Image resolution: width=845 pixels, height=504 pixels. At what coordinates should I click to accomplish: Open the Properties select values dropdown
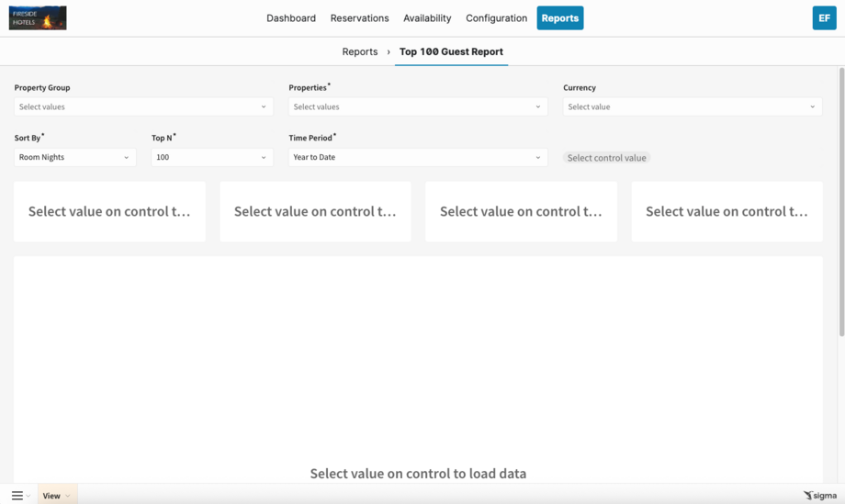pos(418,106)
